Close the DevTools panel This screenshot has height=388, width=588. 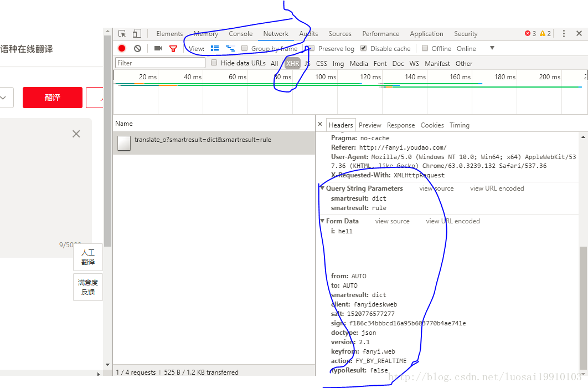(579, 33)
